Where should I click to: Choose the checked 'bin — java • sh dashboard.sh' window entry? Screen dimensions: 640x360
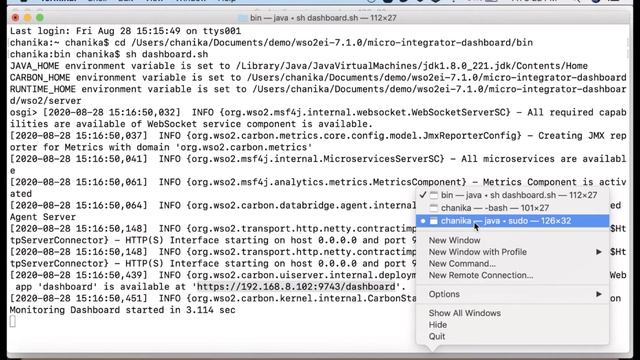tap(512, 195)
